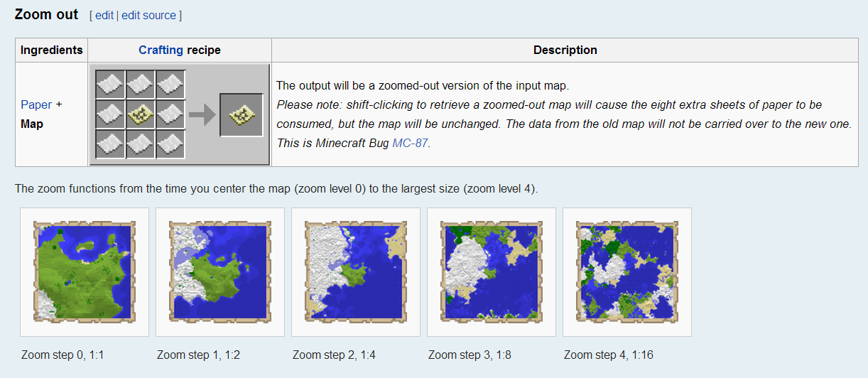This screenshot has width=868, height=378.
Task: Click the bottom-middle paper in crafting grid
Action: (x=140, y=144)
